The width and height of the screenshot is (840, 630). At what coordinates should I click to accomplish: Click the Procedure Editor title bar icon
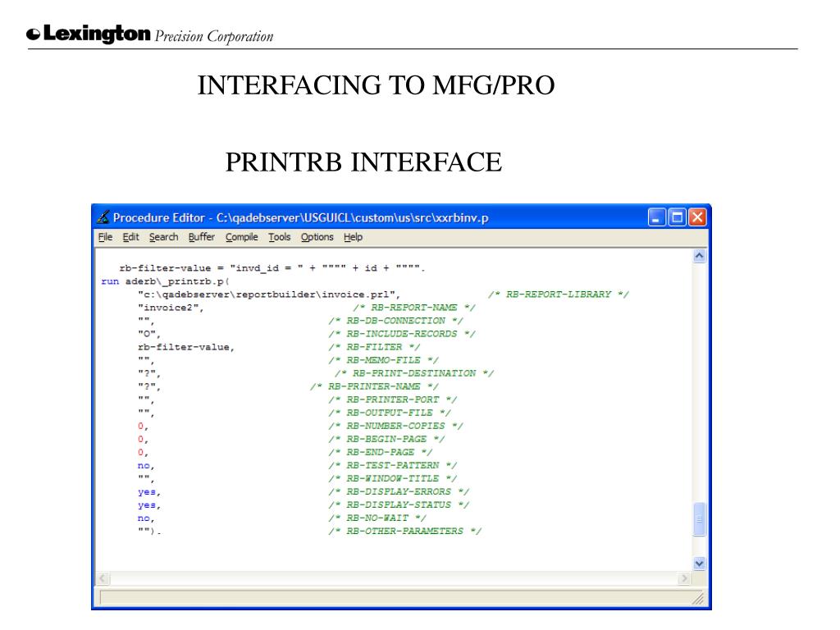103,217
